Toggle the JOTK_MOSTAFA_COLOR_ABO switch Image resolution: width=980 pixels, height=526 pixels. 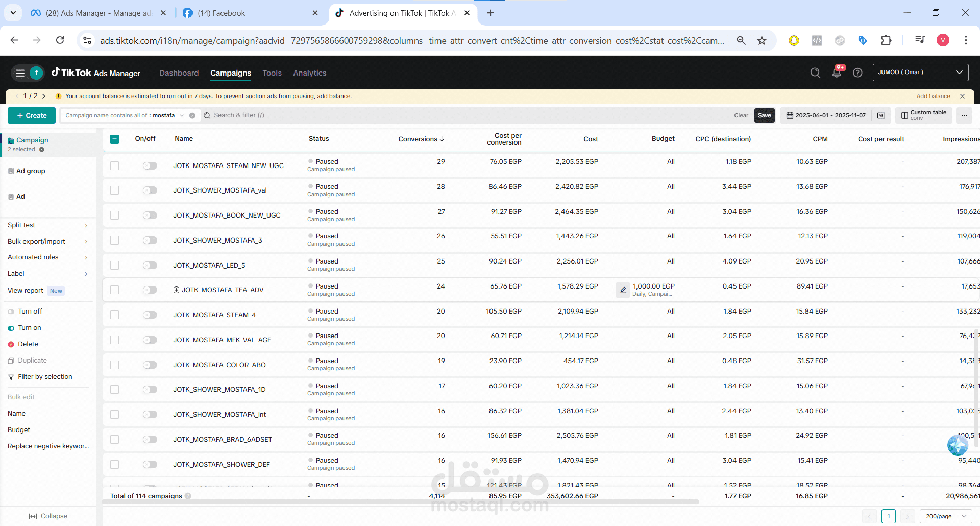[x=150, y=365]
